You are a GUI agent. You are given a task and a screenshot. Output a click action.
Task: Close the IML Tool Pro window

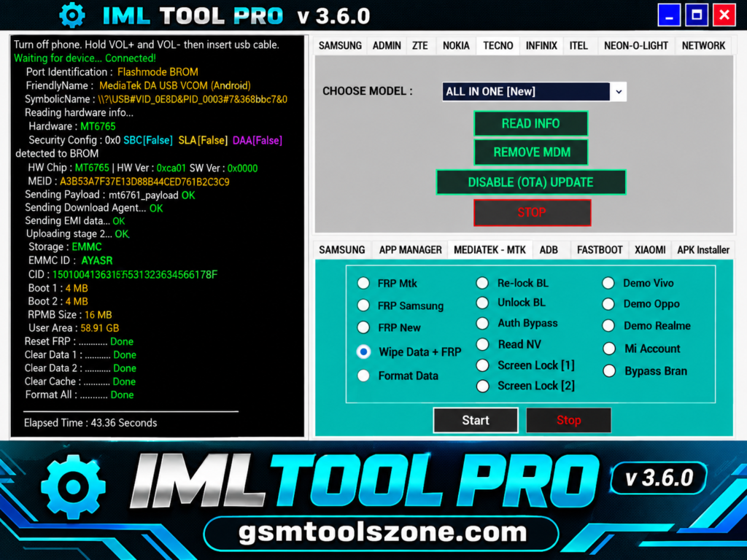[724, 15]
